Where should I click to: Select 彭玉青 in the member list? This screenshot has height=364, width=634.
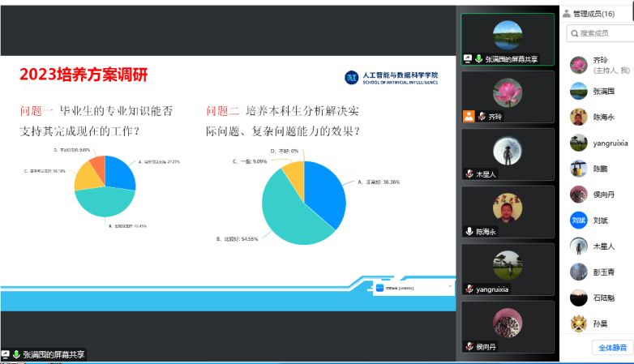[x=600, y=272]
